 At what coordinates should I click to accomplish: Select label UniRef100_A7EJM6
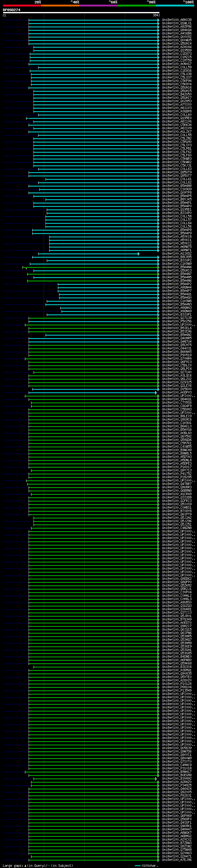click(176, 860)
